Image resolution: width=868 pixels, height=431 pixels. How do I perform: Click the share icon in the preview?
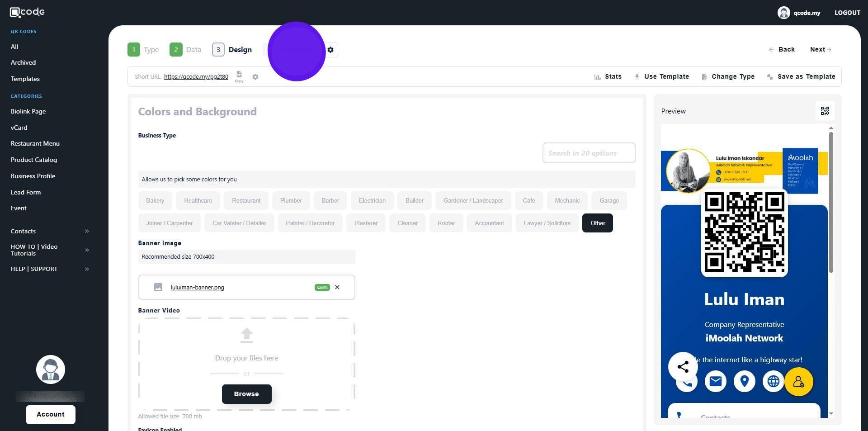pyautogui.click(x=683, y=366)
